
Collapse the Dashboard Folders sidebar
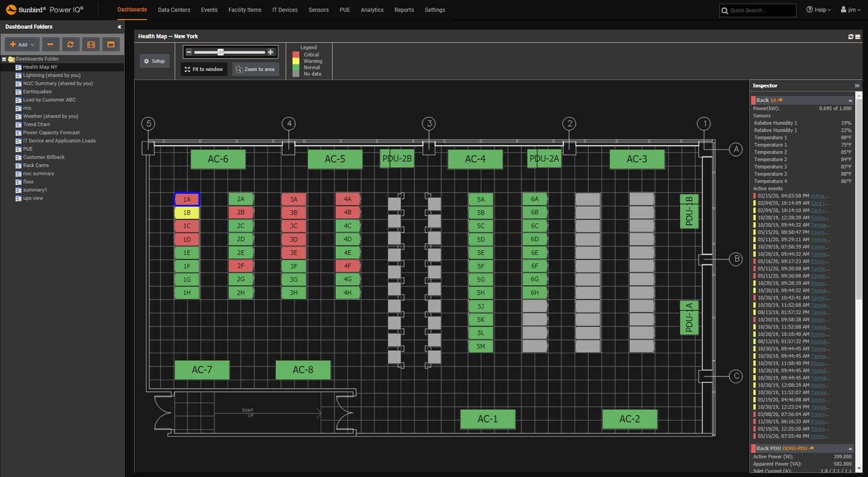(119, 26)
